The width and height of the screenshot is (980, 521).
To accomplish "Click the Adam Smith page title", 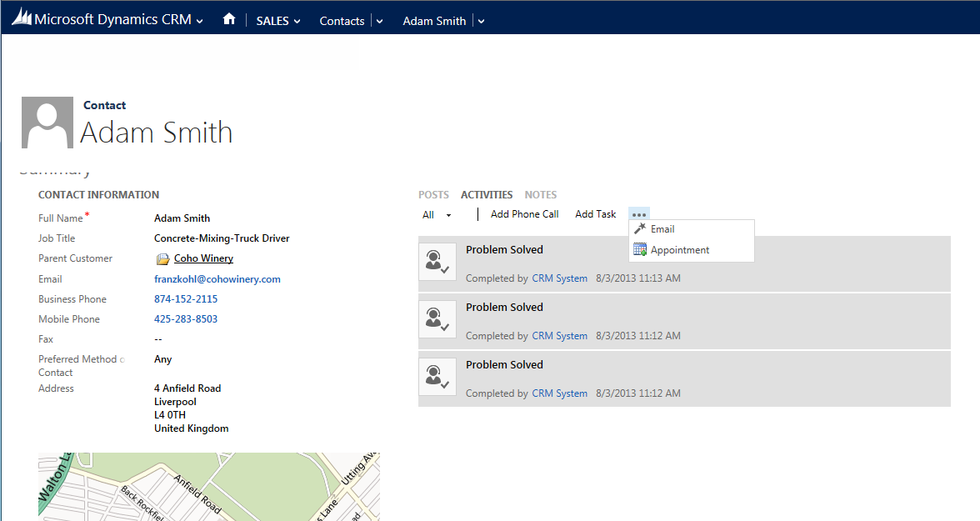I will point(157,133).
